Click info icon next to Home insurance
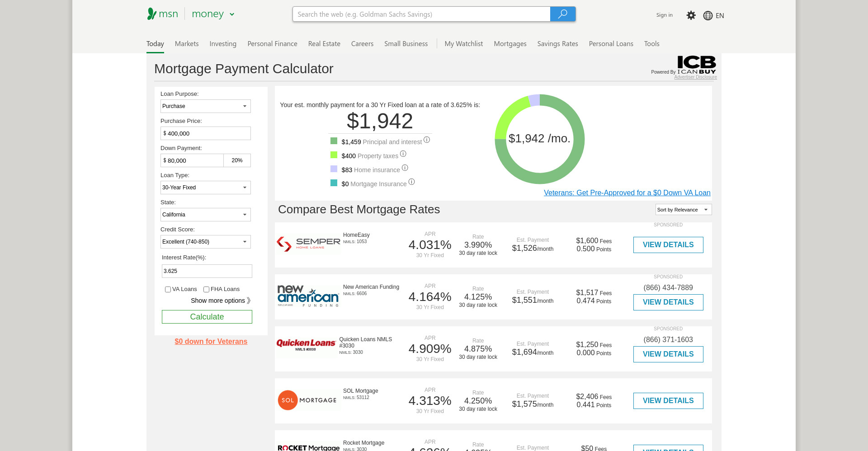868x451 pixels. pyautogui.click(x=405, y=168)
